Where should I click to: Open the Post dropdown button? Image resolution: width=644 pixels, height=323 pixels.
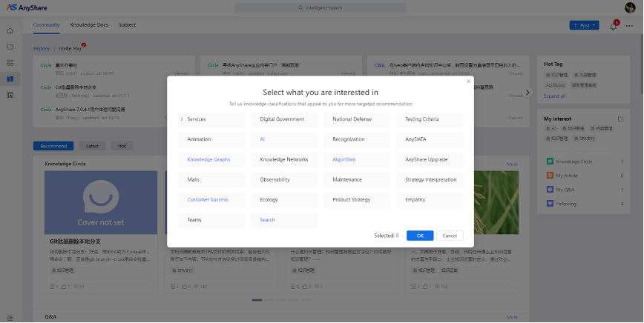point(584,25)
